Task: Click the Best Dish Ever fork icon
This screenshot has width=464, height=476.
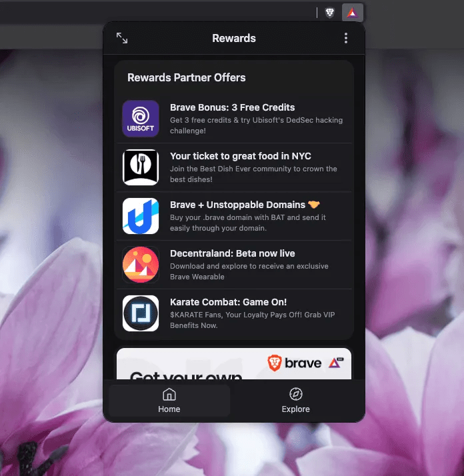Action: tap(141, 167)
